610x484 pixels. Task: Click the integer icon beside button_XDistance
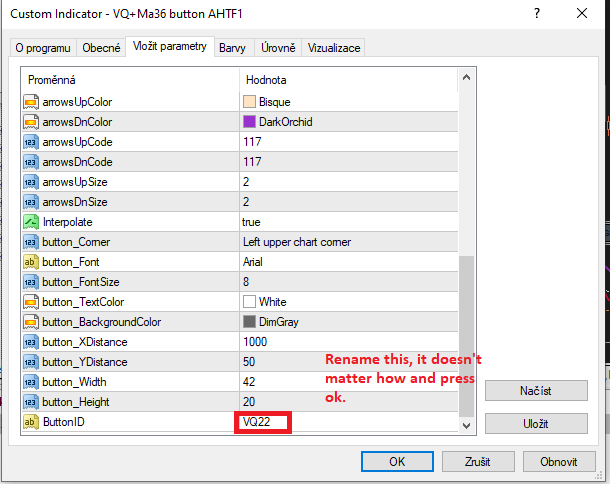coord(31,342)
